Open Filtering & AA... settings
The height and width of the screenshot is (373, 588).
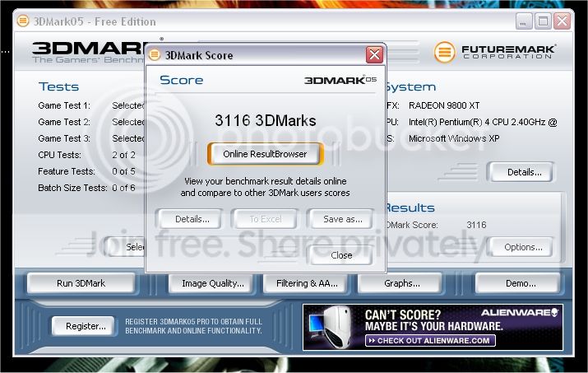click(x=307, y=283)
